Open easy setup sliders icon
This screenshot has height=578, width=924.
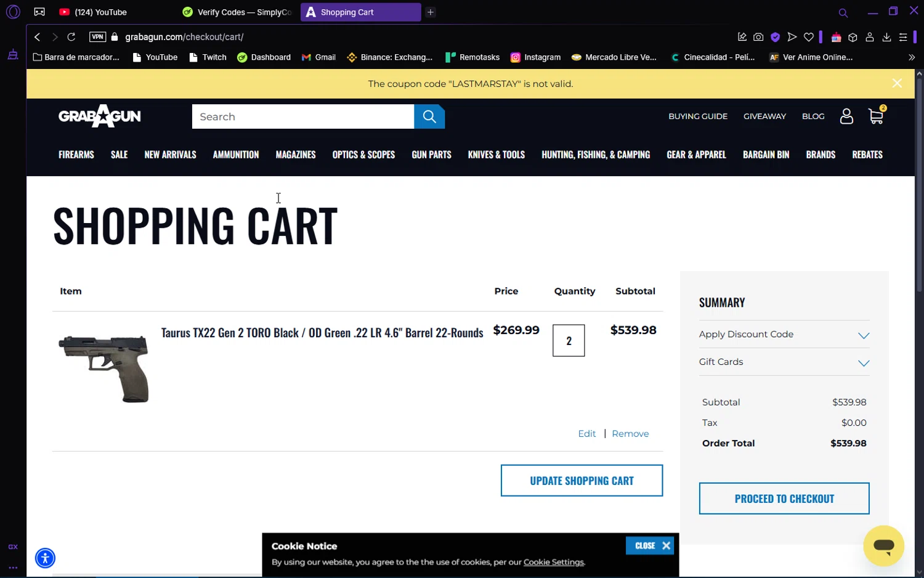(903, 37)
